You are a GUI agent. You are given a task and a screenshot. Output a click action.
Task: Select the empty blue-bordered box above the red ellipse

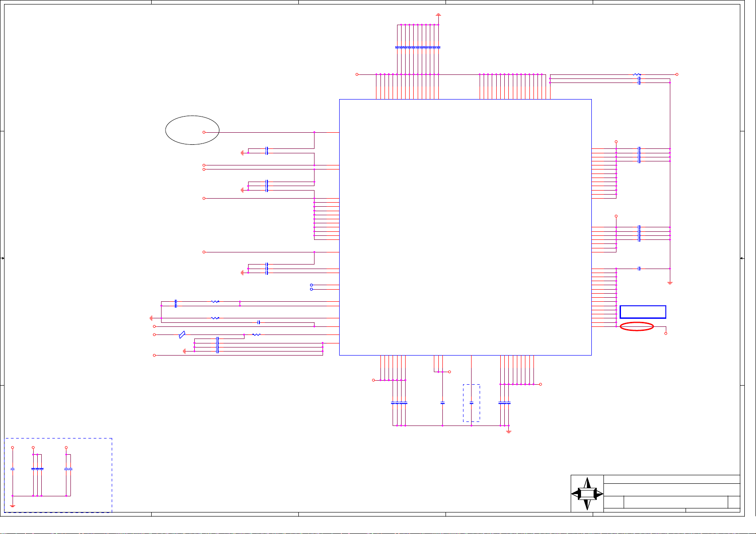click(642, 312)
